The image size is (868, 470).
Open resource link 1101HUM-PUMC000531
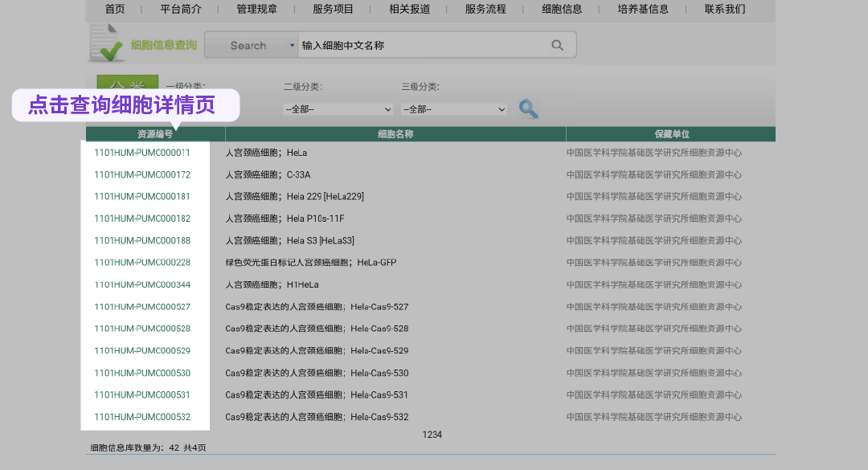142,394
